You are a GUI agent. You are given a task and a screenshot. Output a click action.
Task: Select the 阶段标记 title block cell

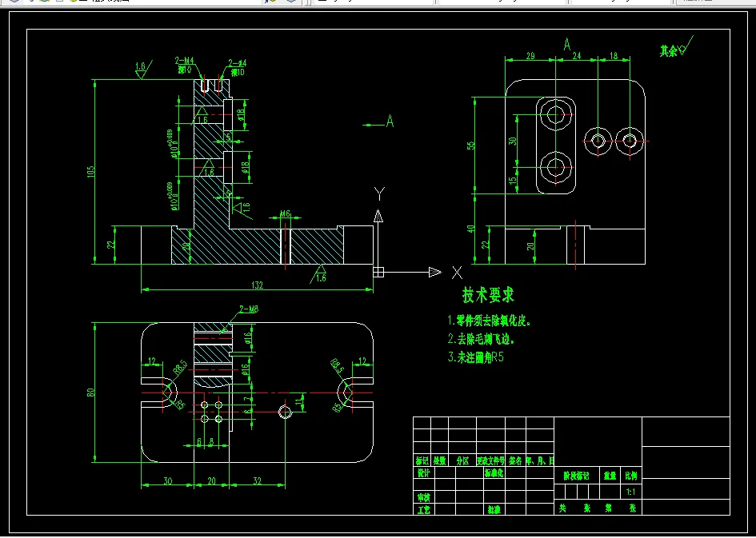(577, 476)
